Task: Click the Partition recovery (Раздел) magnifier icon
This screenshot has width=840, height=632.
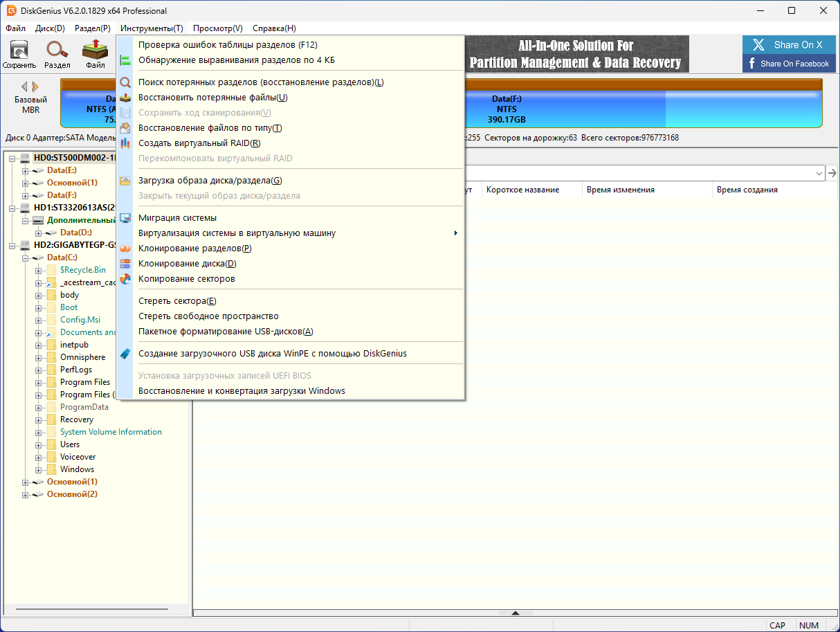Action: [57, 50]
